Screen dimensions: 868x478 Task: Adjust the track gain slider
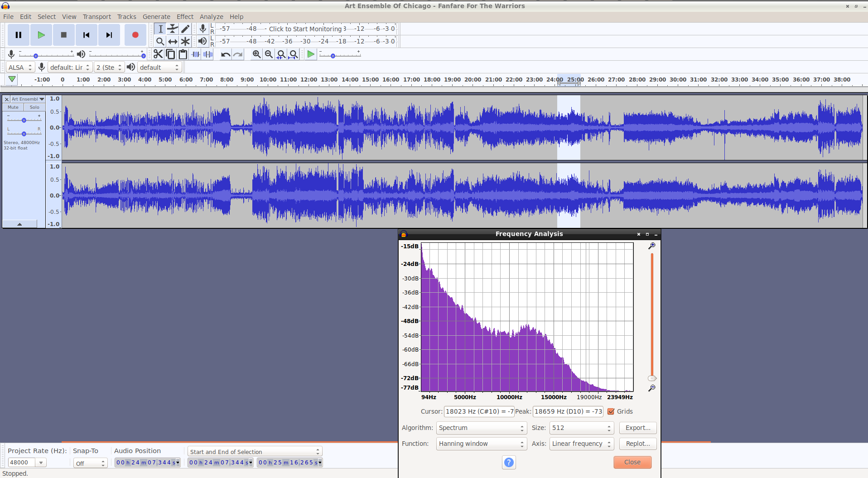coord(24,120)
